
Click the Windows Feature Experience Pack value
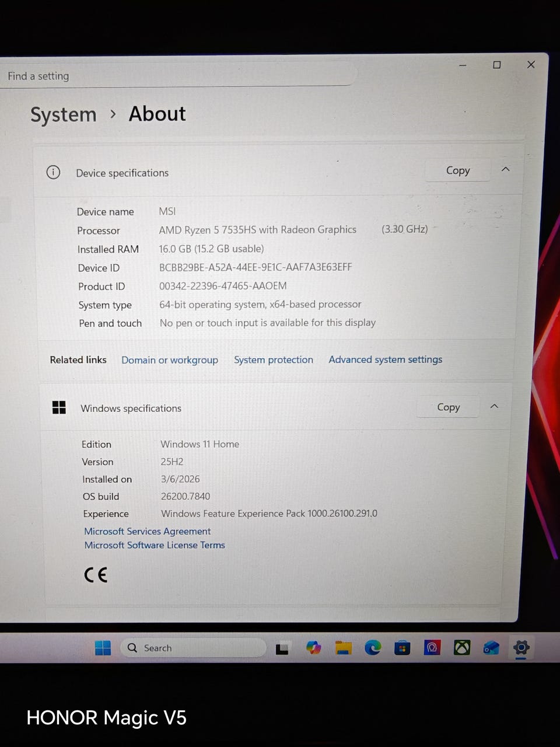(x=269, y=514)
